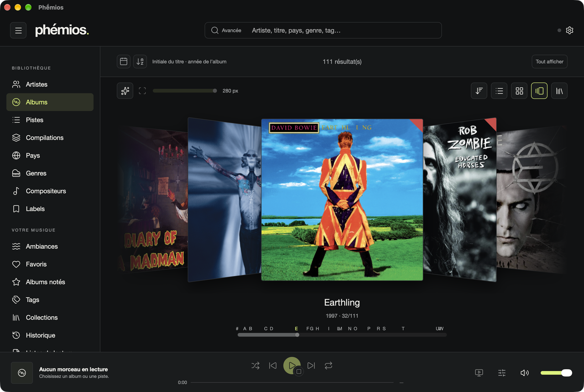This screenshot has width=584, height=392.
Task: Click the Avancée search option
Action: [x=226, y=31]
